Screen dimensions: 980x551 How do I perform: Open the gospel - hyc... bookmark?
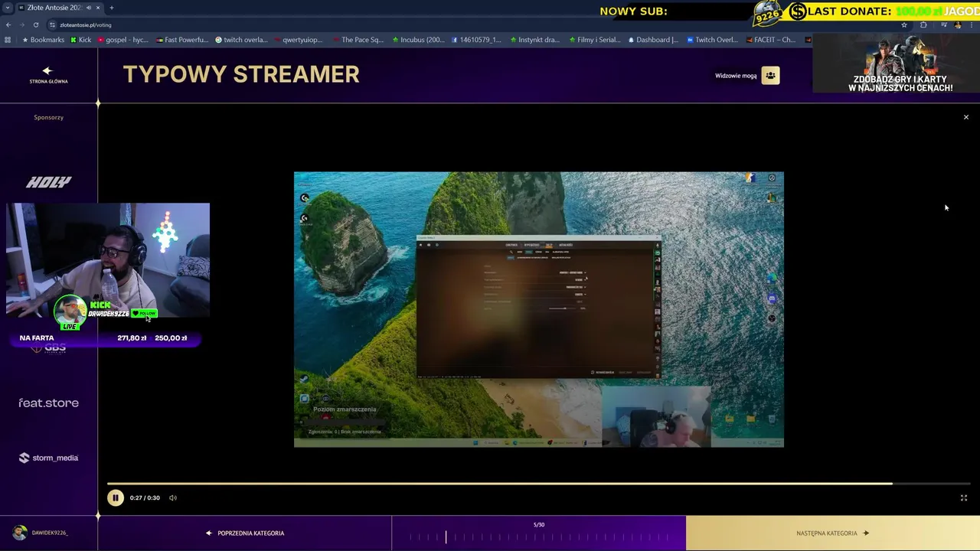pos(122,40)
